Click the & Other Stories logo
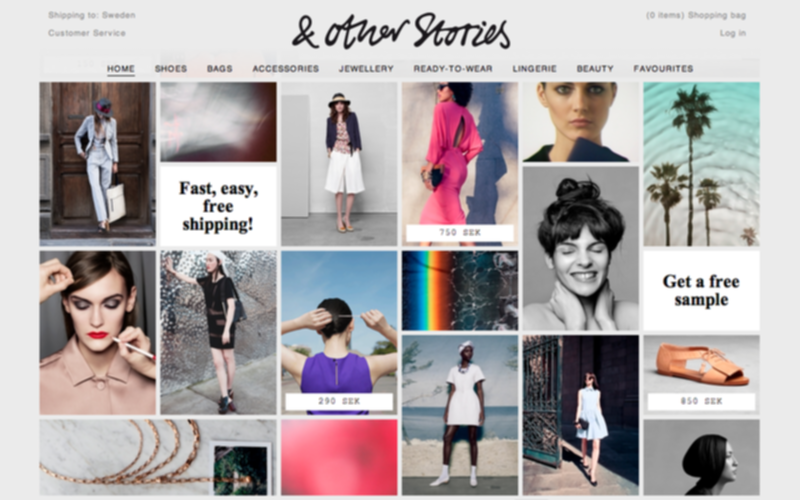Screen dimensions: 800x500 (401, 31)
